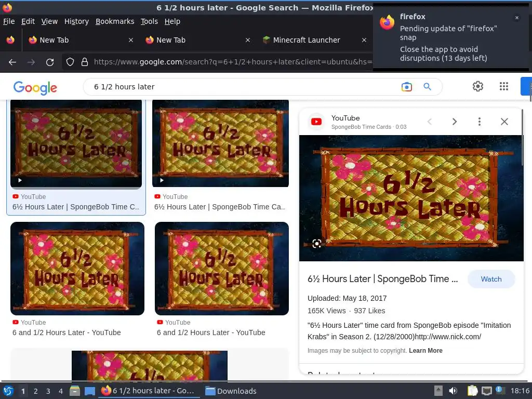The height and width of the screenshot is (399, 532).
Task: Open the tracking protection shield icon
Action: click(x=70, y=62)
